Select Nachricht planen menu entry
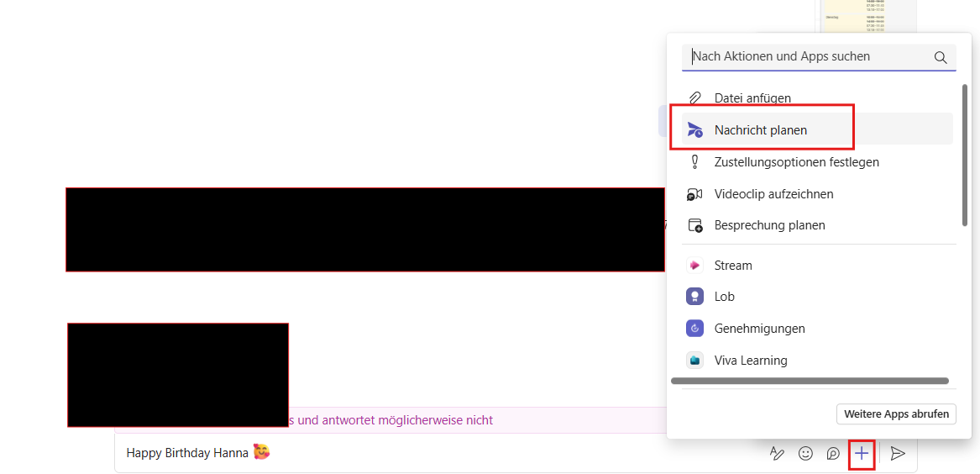This screenshot has height=474, width=980. [x=760, y=130]
